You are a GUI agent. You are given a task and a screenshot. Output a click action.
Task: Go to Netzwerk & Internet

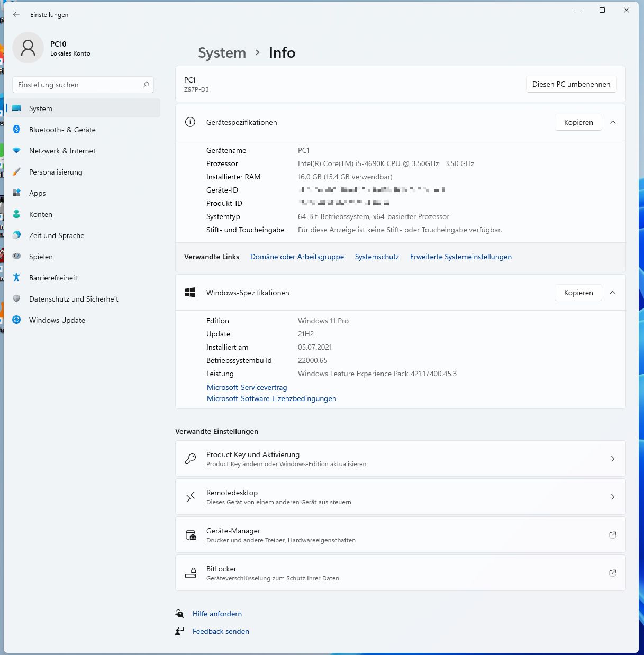pyautogui.click(x=83, y=151)
